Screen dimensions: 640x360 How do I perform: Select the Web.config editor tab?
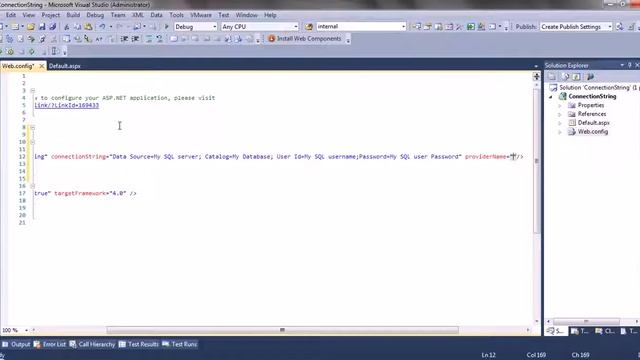click(18, 66)
